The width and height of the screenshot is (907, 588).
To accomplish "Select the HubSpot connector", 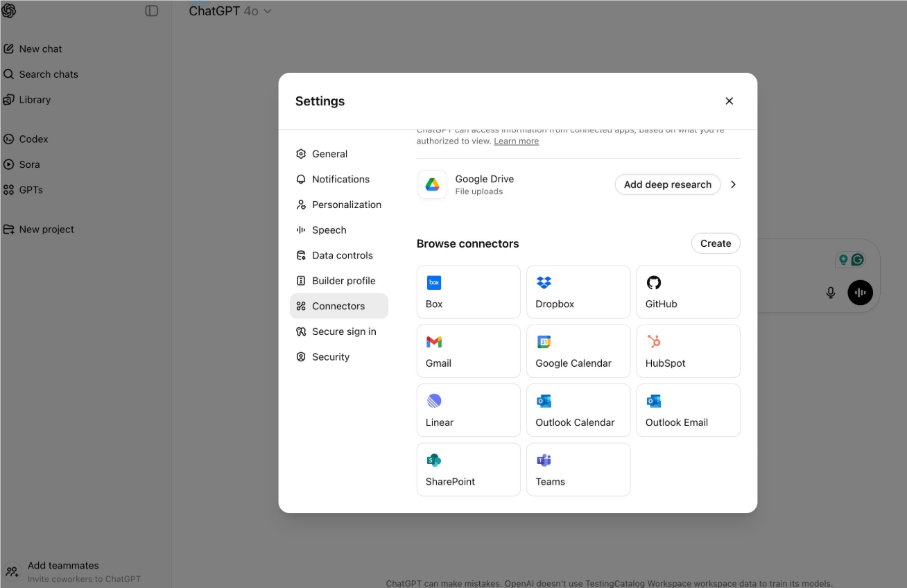I will [x=687, y=351].
